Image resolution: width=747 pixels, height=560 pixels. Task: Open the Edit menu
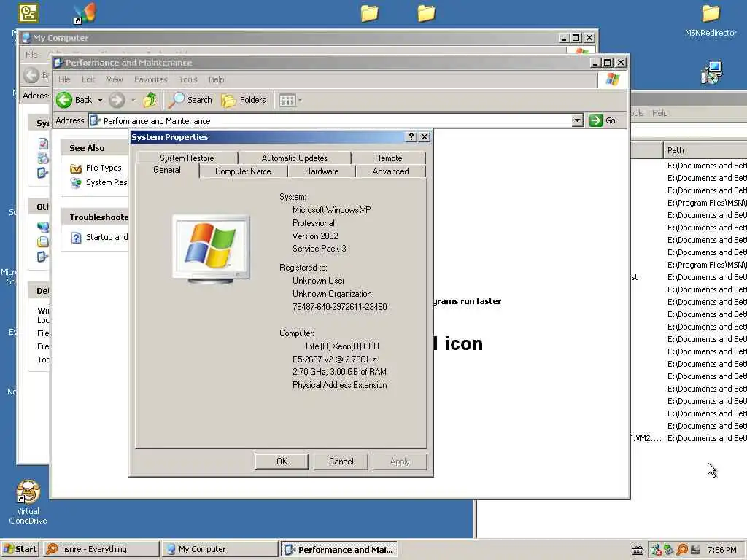(x=88, y=79)
